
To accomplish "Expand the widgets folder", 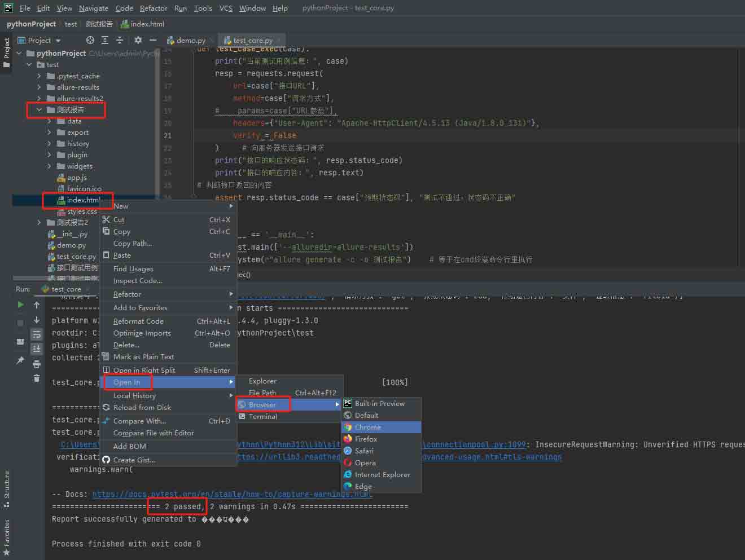I will coord(49,166).
